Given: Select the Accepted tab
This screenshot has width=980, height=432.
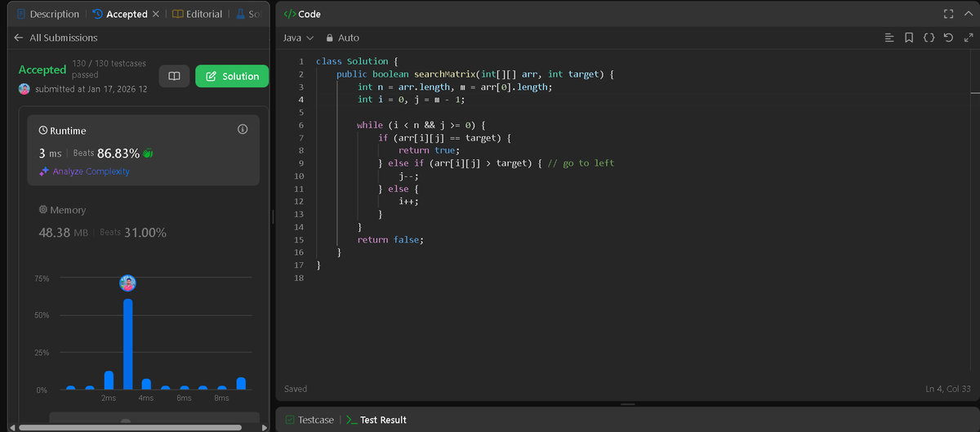Looking at the screenshot, I should pos(119,14).
